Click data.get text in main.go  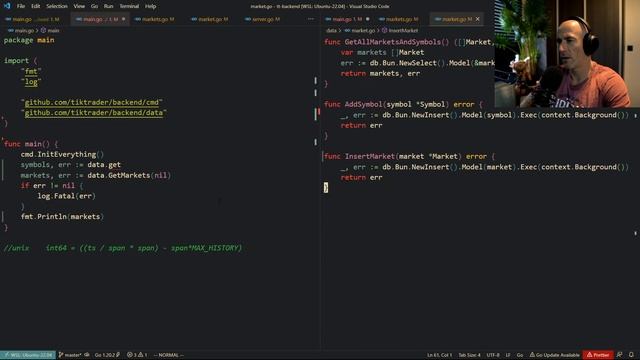[104, 165]
